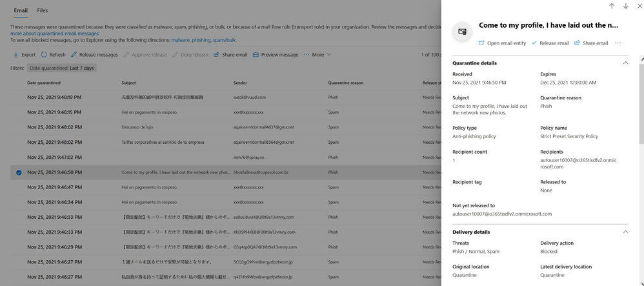The image size is (644, 286).
Task: Expand the More toolbar dropdown
Action: tap(317, 55)
